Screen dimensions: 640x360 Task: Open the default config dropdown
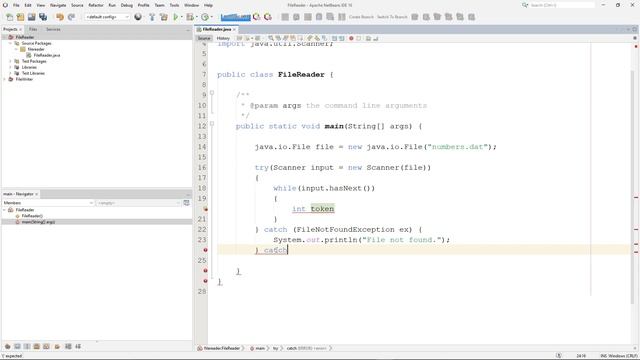point(107,17)
